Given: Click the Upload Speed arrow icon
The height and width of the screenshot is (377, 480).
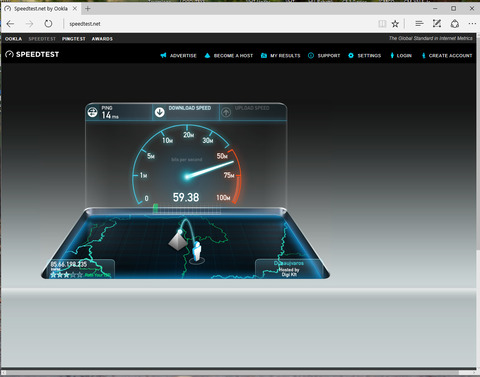Looking at the screenshot, I should 226,112.
